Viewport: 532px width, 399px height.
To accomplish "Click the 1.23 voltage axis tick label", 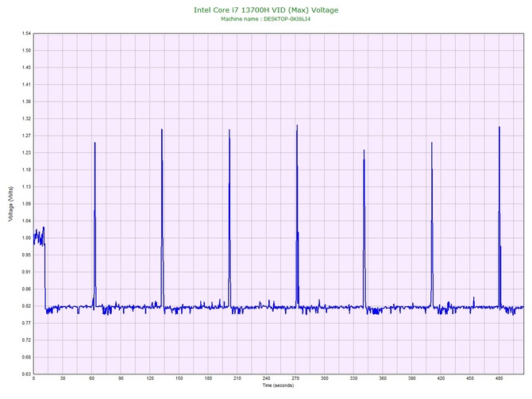I will pos(26,153).
